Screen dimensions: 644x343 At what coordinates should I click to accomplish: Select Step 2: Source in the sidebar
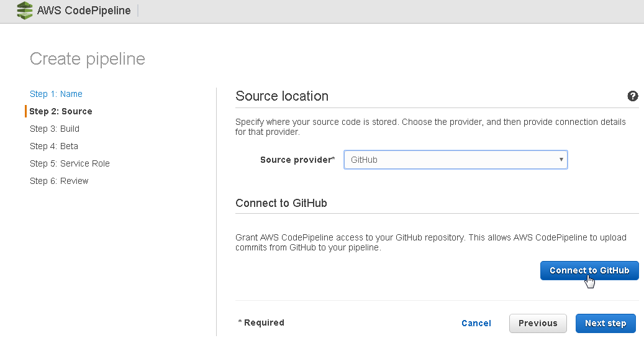tap(61, 111)
